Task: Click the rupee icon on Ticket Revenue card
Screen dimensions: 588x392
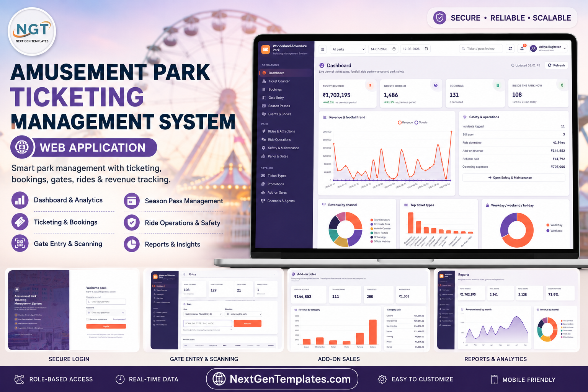Action: pos(370,86)
